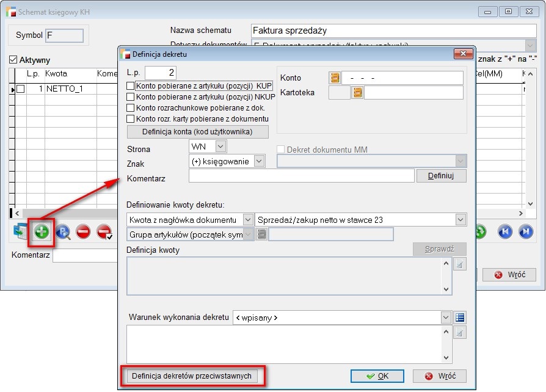Screen dimensions: 546x392
Task: Toggle the Aktywny checkbox
Action: [13, 60]
